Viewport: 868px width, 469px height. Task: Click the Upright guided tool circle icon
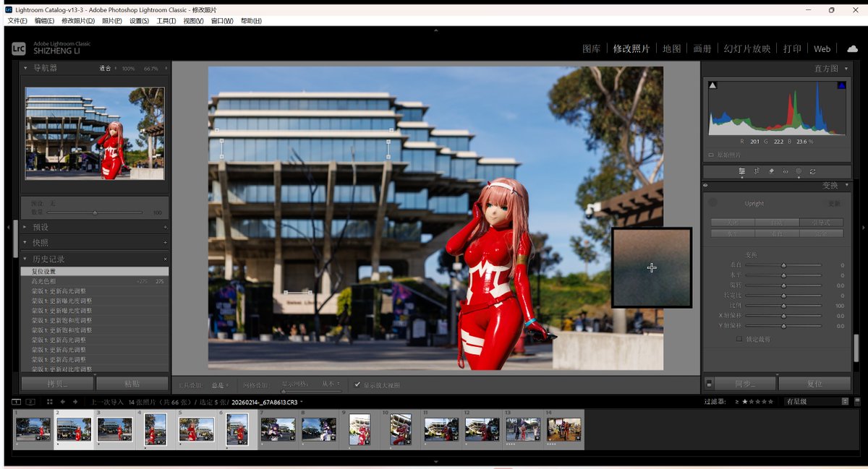point(713,203)
